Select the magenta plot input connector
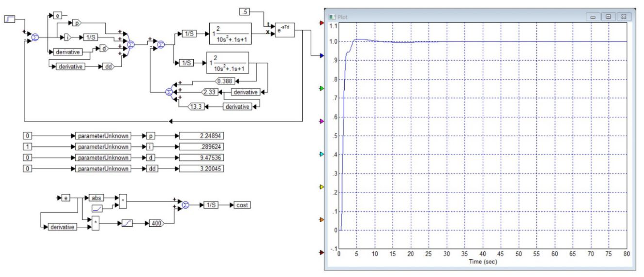This screenshot has height=277, width=644. coord(322,121)
